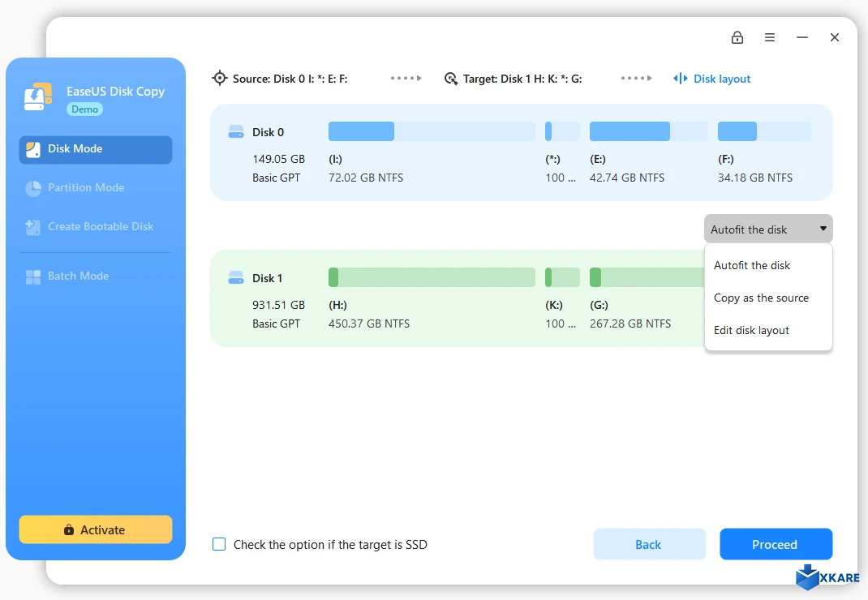Click the Source crosshair icon
868x600 pixels.
(220, 78)
